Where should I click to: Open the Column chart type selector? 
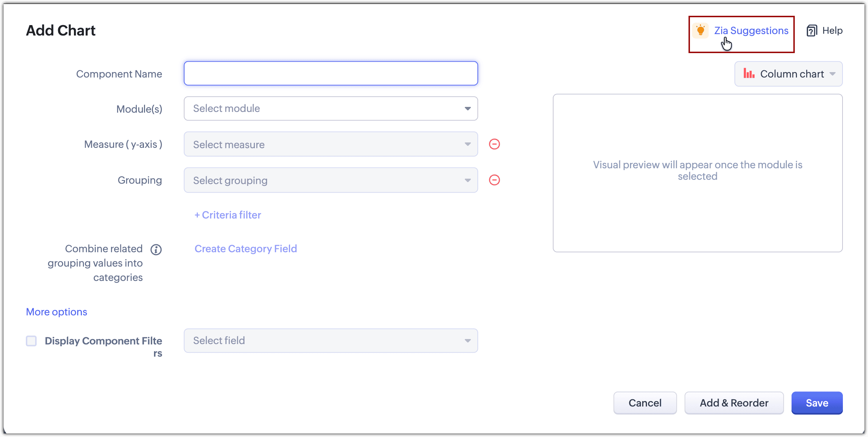tap(788, 74)
